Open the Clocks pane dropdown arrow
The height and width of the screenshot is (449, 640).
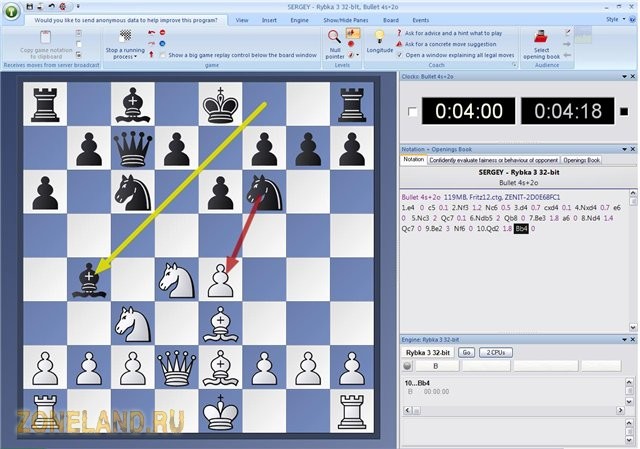pyautogui.click(x=624, y=76)
